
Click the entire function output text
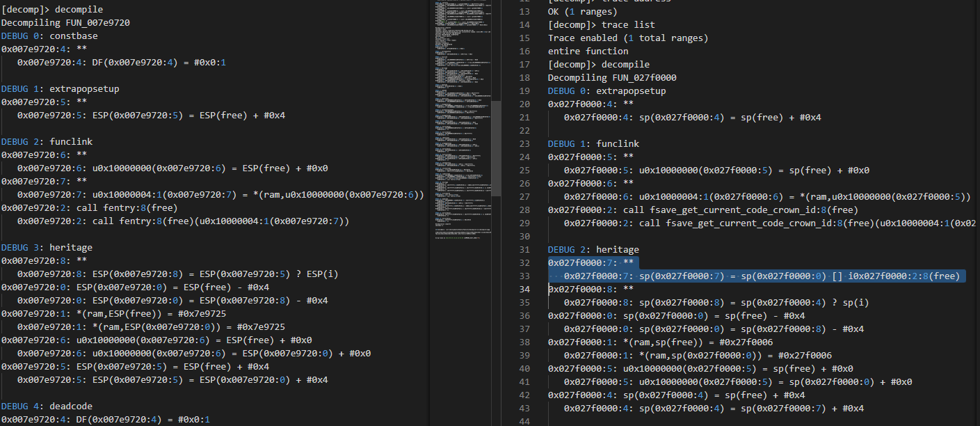(588, 51)
